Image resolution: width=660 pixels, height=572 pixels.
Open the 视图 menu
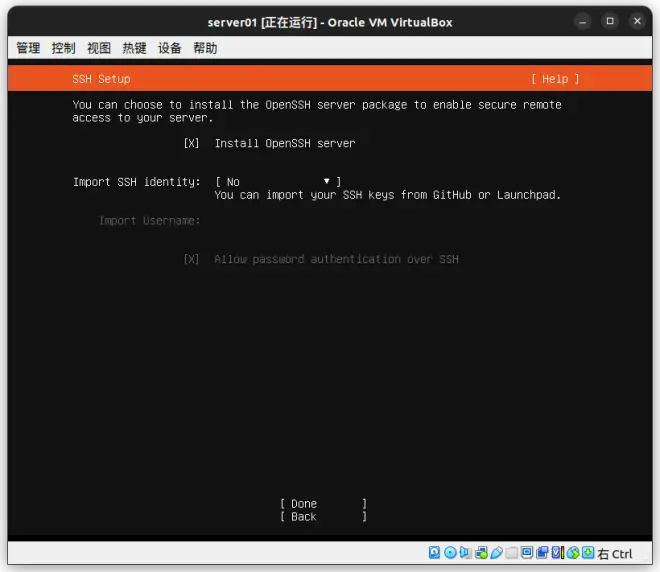99,48
